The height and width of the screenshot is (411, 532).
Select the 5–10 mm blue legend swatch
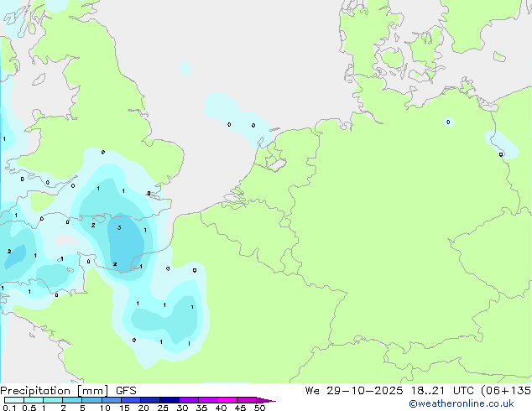coord(91,400)
